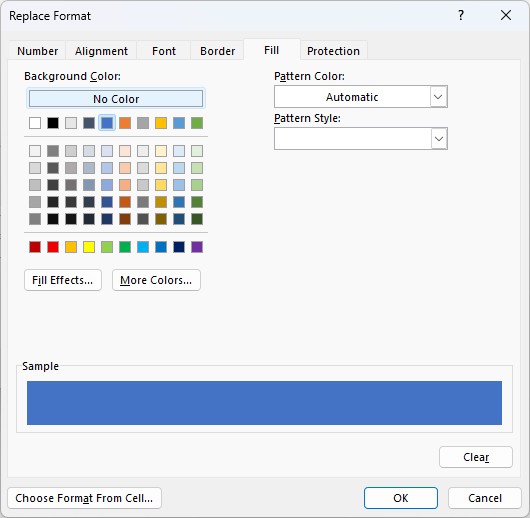Open the Fill Effects dialog
This screenshot has width=530, height=518.
[63, 280]
